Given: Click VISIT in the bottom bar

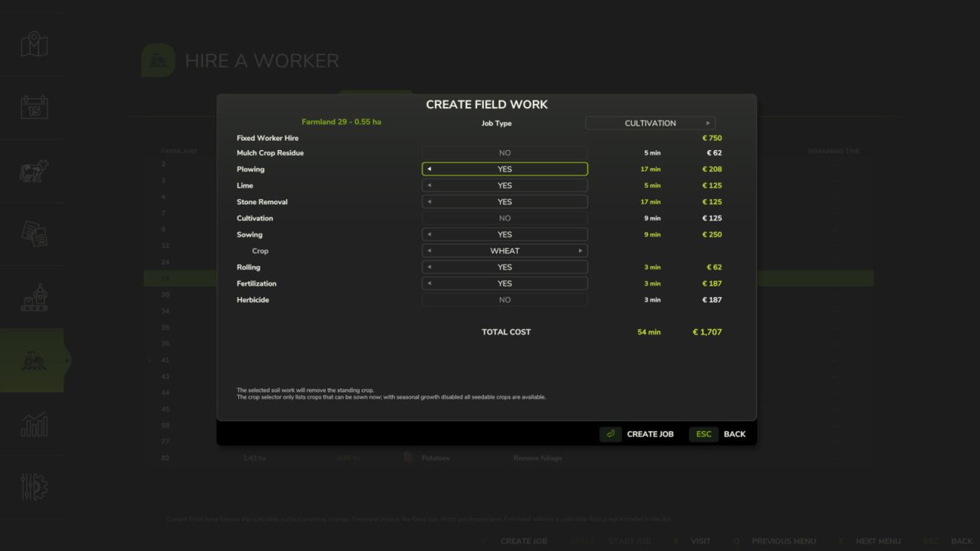Looking at the screenshot, I should tap(701, 541).
